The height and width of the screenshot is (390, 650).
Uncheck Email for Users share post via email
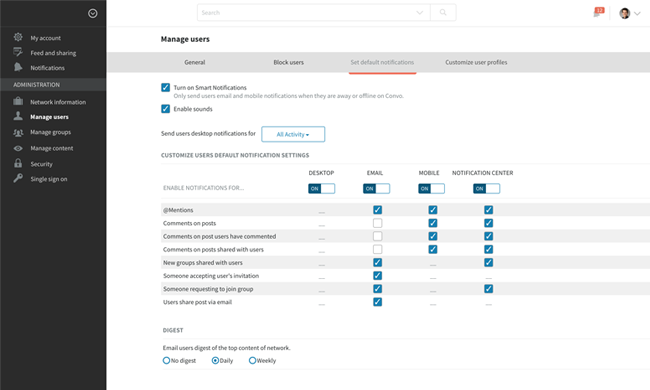point(377,302)
